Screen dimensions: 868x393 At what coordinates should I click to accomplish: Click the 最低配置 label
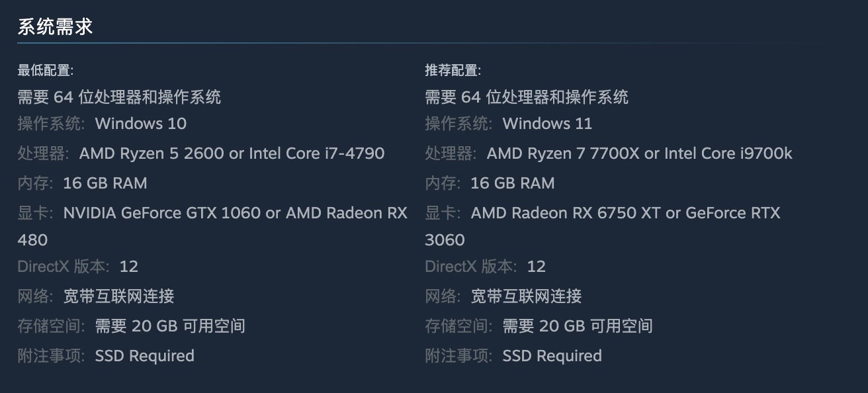coord(45,70)
